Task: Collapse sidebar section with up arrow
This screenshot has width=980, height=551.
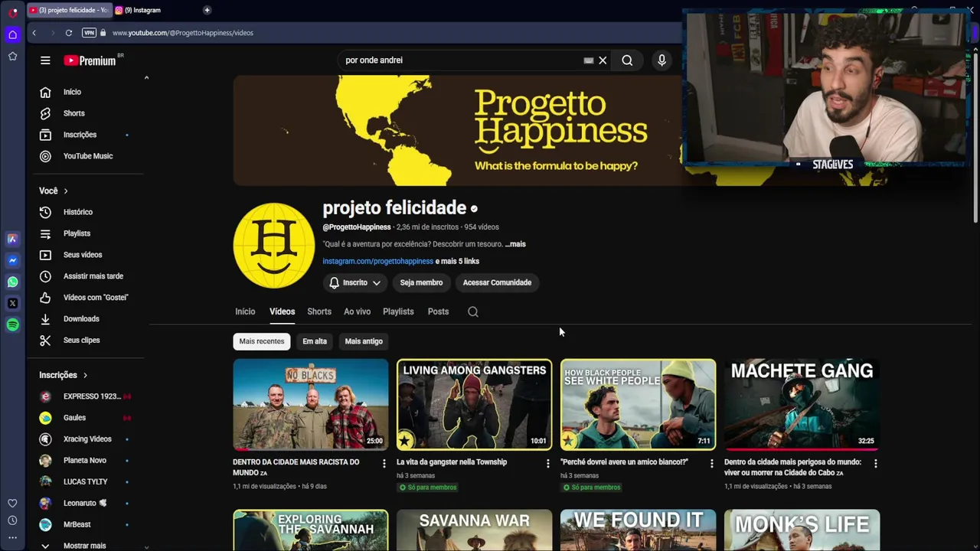Action: (x=146, y=77)
